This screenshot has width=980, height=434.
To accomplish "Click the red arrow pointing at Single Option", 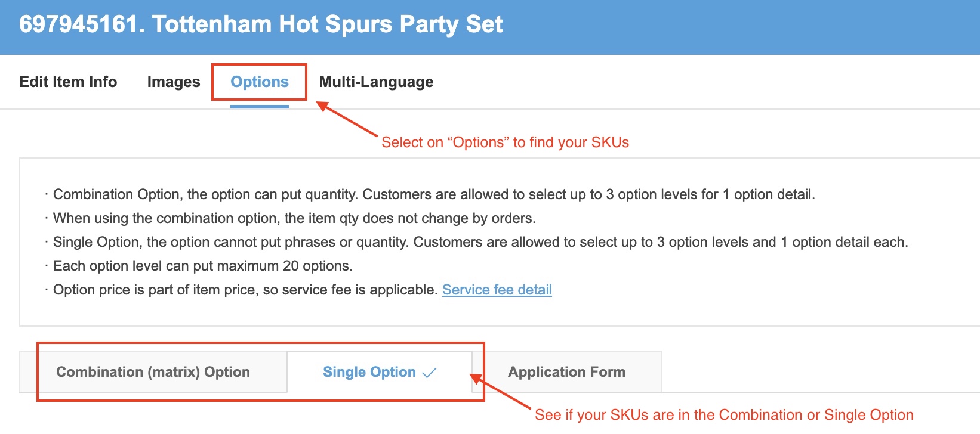I will (501, 392).
